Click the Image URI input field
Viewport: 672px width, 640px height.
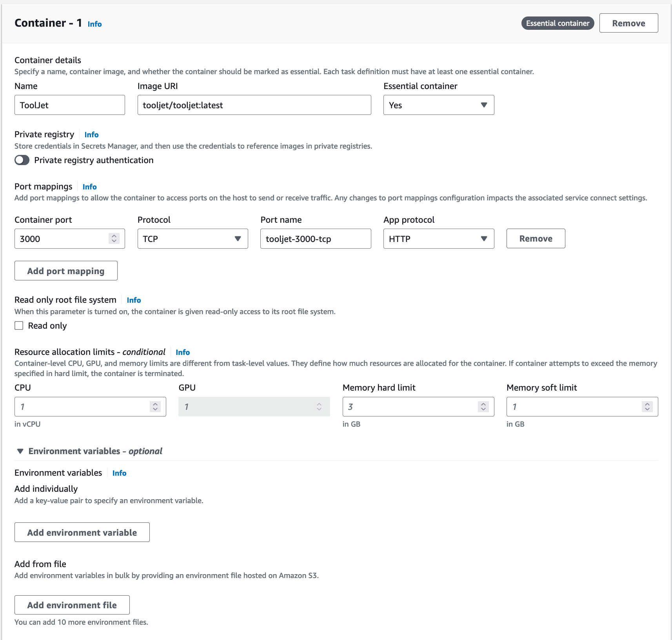point(254,105)
